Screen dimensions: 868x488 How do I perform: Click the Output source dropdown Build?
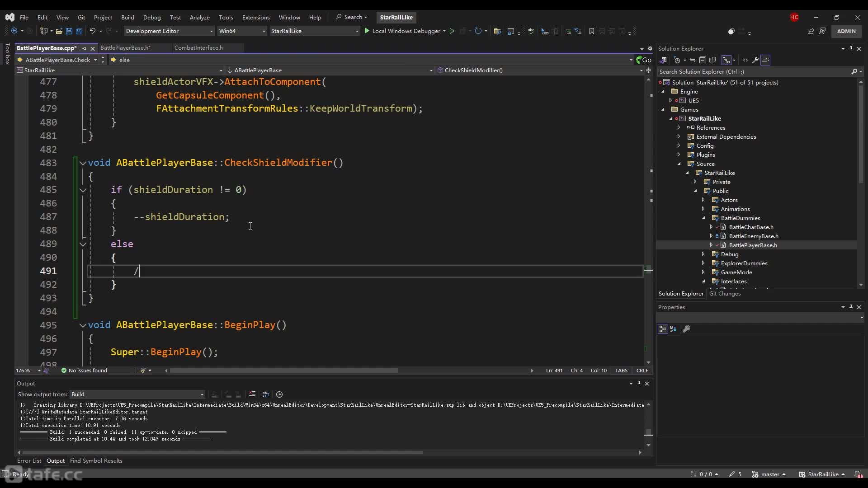[x=136, y=394]
